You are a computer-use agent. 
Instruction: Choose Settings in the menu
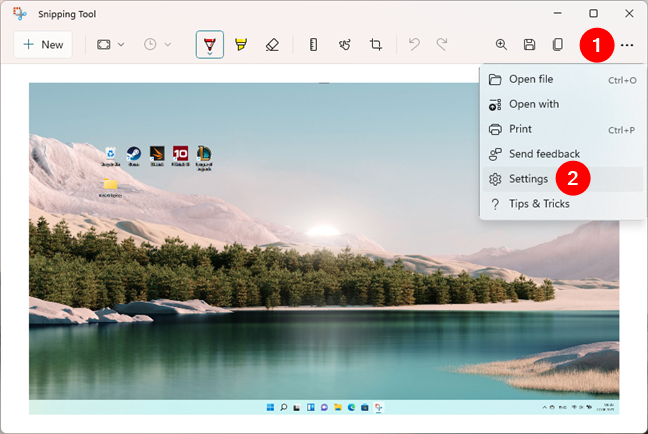coord(528,179)
